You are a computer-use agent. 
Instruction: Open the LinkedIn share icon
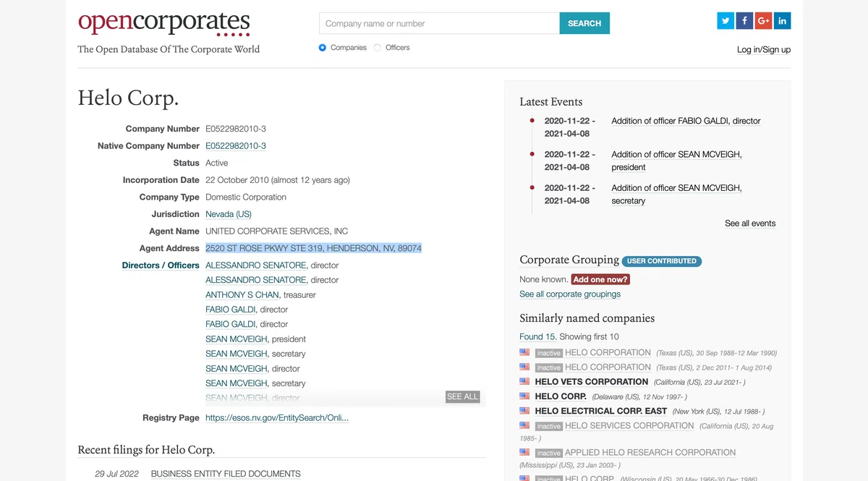coord(782,21)
